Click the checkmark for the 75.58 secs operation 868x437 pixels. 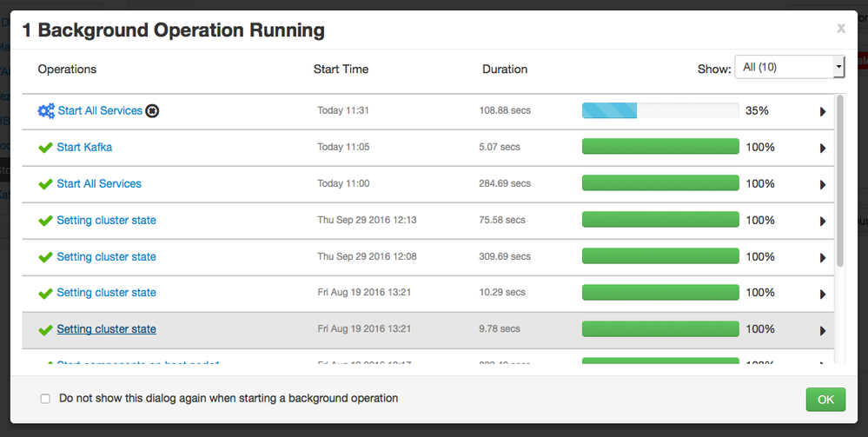(46, 221)
